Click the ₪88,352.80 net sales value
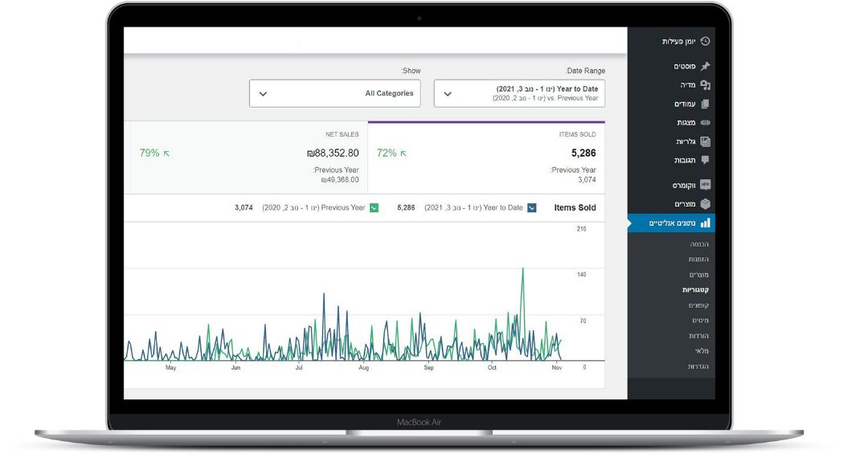Viewport: 868px width, 454px height. [333, 153]
